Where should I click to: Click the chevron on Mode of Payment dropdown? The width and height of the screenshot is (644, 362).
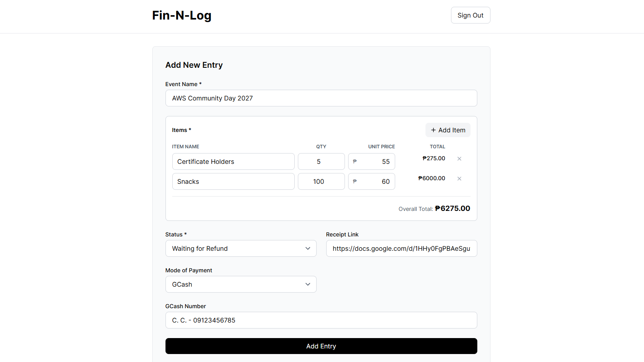(x=308, y=284)
